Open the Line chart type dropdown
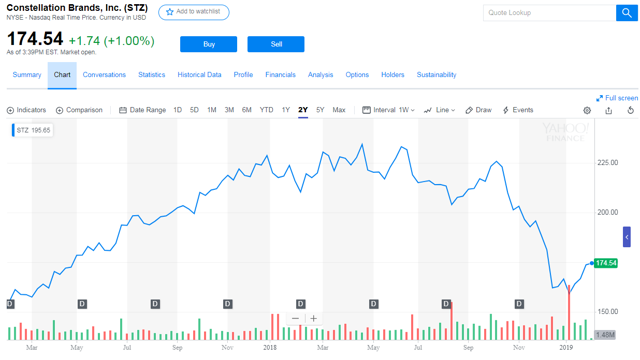Screen dimensions: 640x360 pos(440,110)
